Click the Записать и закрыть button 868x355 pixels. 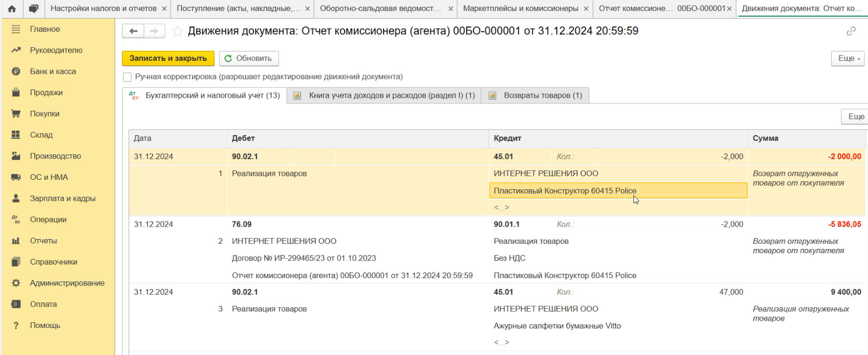pos(168,58)
